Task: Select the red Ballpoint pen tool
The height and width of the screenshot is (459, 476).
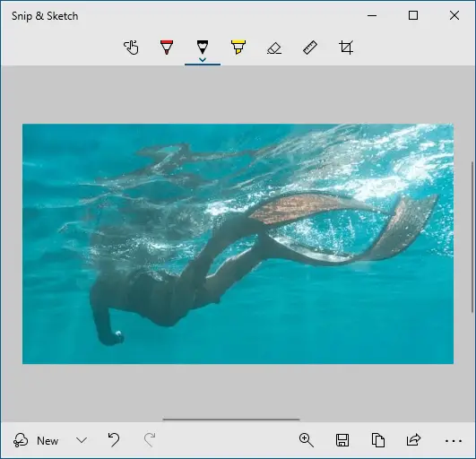Action: (167, 48)
